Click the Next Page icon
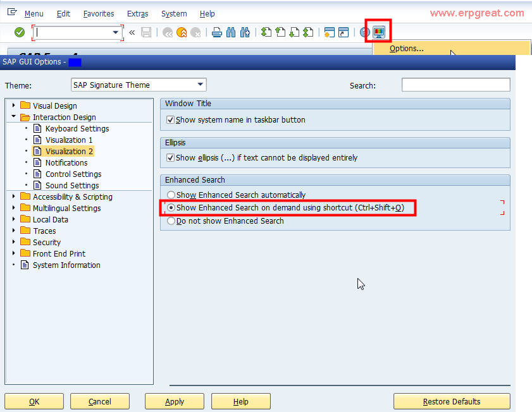Image resolution: width=532 pixels, height=412 pixels. [294, 32]
